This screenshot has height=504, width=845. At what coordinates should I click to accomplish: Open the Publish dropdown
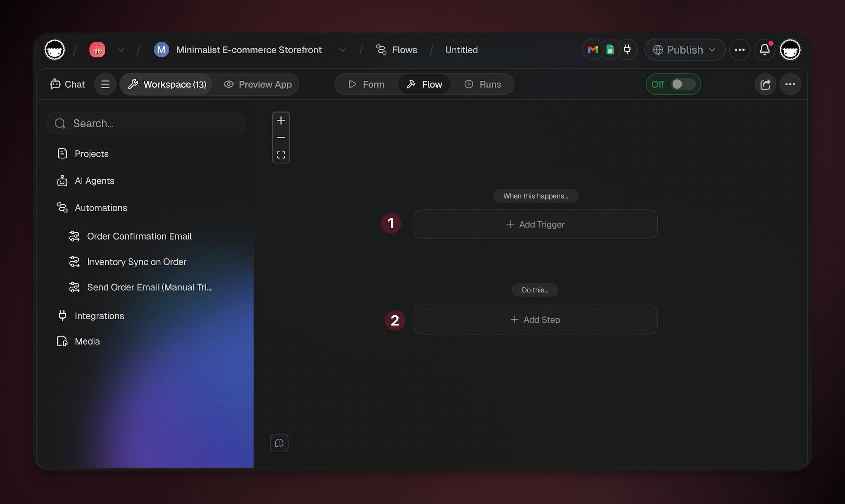point(684,50)
